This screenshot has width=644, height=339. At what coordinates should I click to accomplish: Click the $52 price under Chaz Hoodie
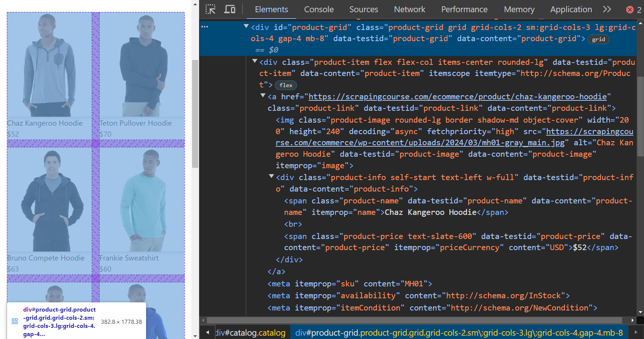click(13, 134)
